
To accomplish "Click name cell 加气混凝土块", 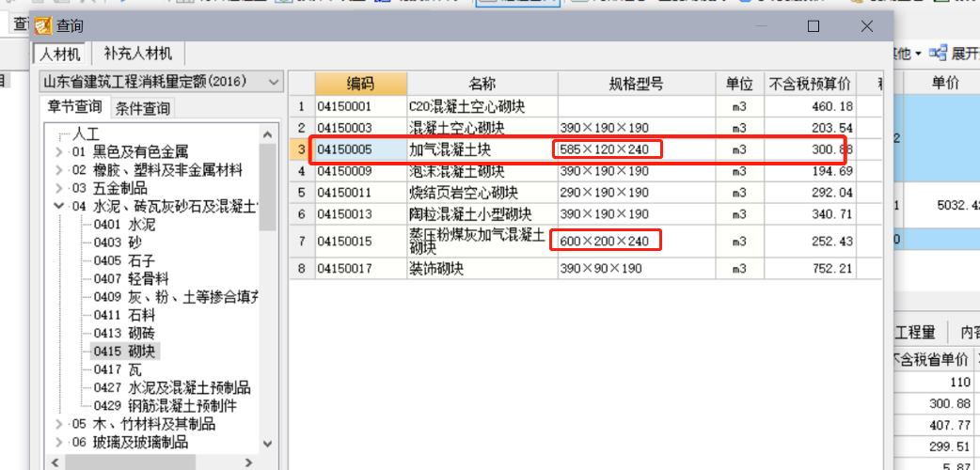I will tap(482, 149).
